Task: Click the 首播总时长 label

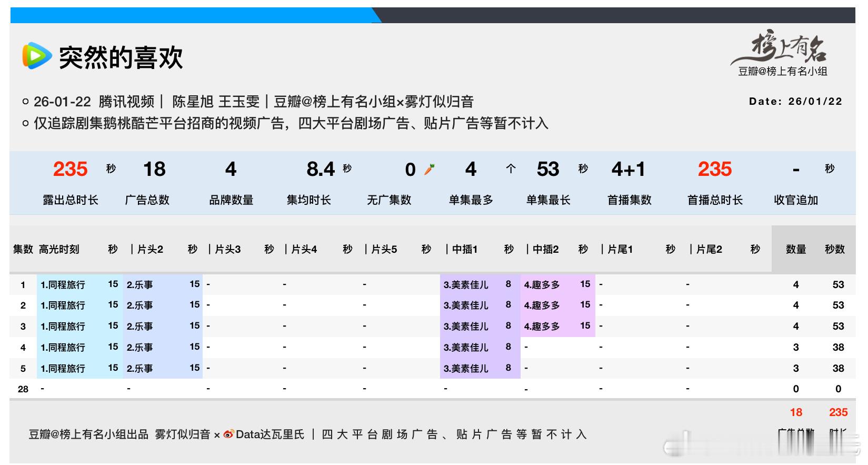Action: point(715,200)
